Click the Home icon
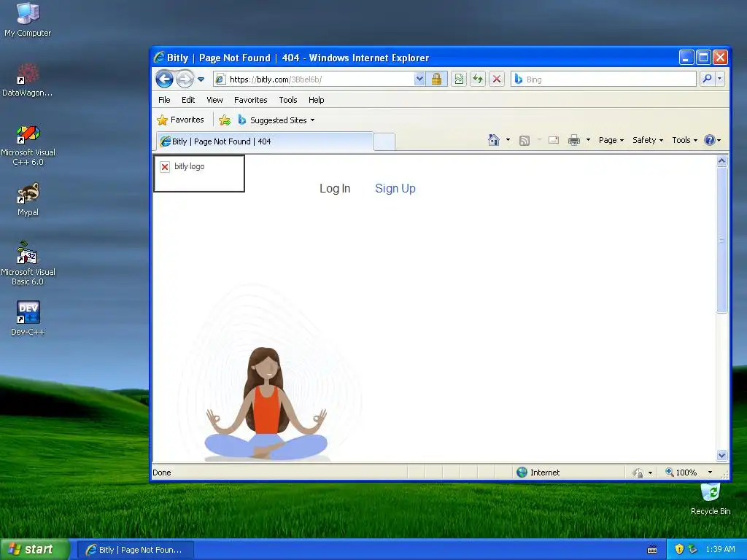 pos(494,140)
